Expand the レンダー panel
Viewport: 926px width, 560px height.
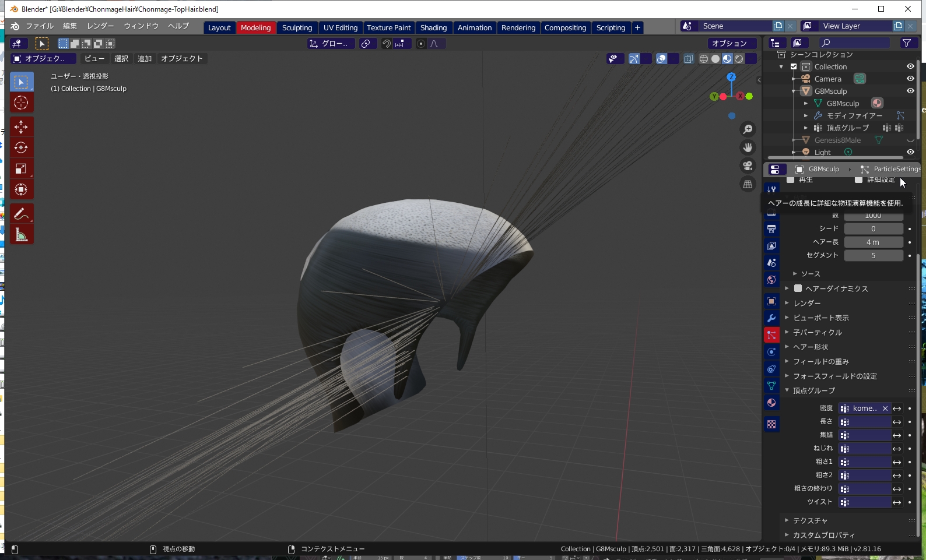(807, 303)
